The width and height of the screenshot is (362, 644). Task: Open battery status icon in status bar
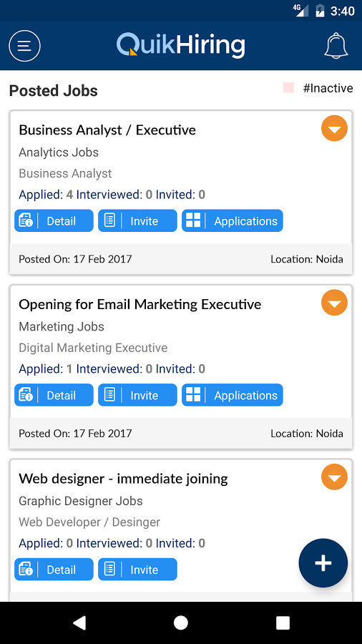click(320, 11)
